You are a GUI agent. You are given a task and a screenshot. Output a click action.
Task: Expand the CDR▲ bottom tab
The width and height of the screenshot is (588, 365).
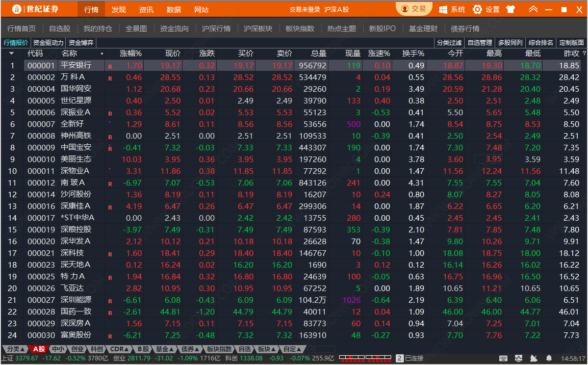point(120,349)
